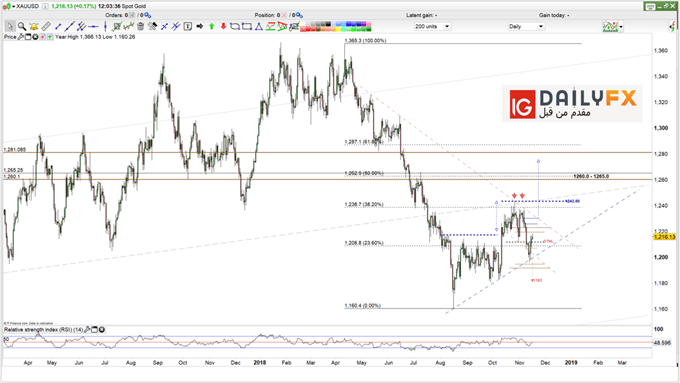This screenshot has width=680, height=383.
Task: Open the XAUUSD instrument dropdown arrow
Action: pos(13,7)
